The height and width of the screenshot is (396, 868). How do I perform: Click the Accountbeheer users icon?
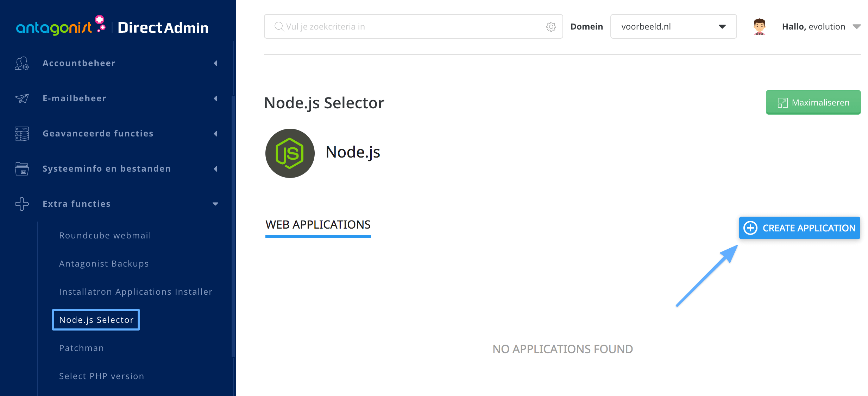coord(22,63)
